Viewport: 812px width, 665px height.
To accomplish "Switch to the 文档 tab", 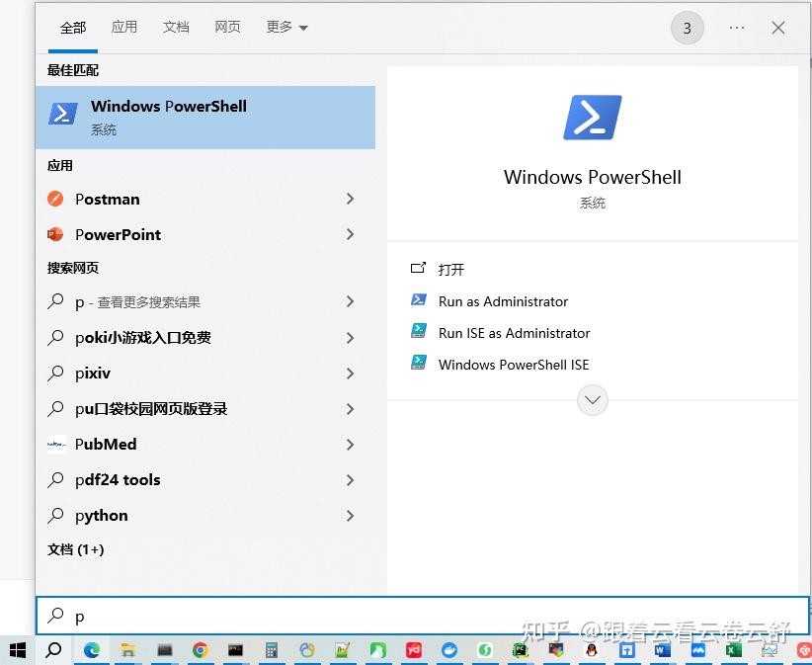I will (176, 27).
